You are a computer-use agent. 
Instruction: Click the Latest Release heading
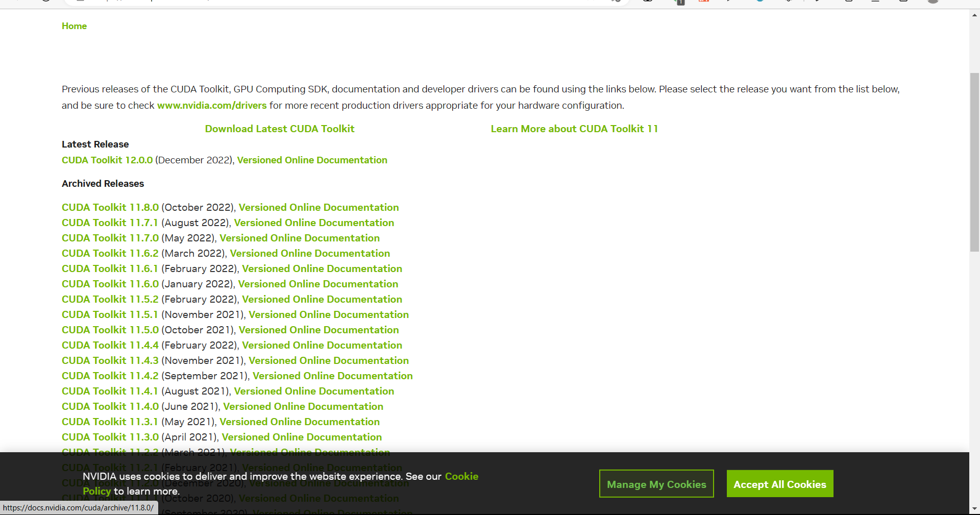click(95, 144)
